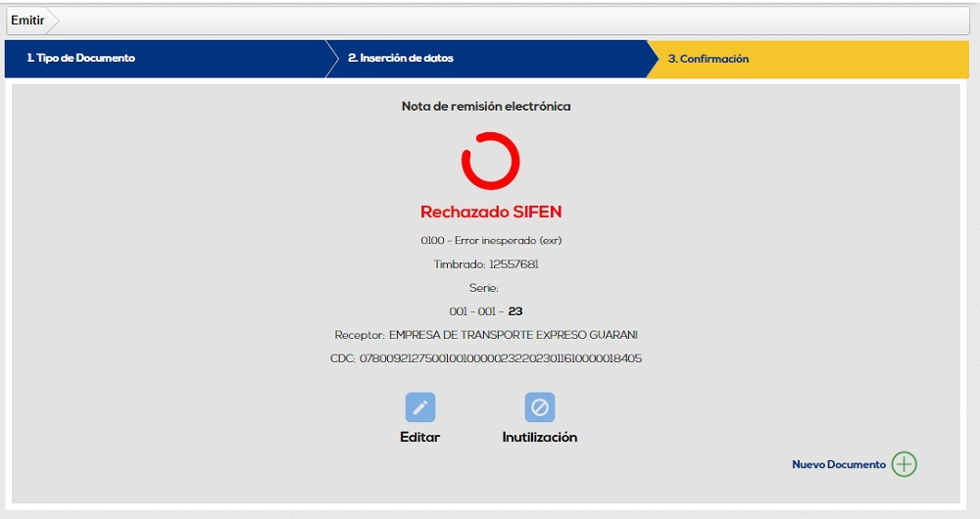The width and height of the screenshot is (980, 519).
Task: Return to step 2 Inserción de datos
Action: point(401,59)
